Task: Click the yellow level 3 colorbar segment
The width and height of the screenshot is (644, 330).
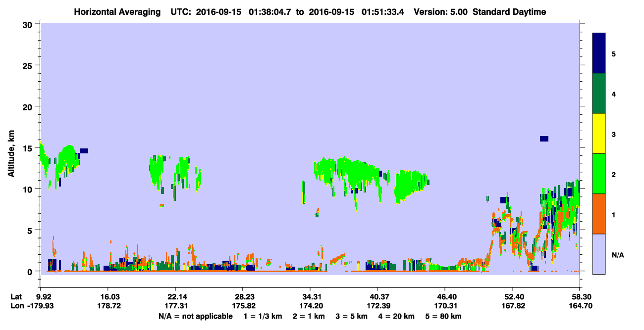Action: [x=599, y=134]
